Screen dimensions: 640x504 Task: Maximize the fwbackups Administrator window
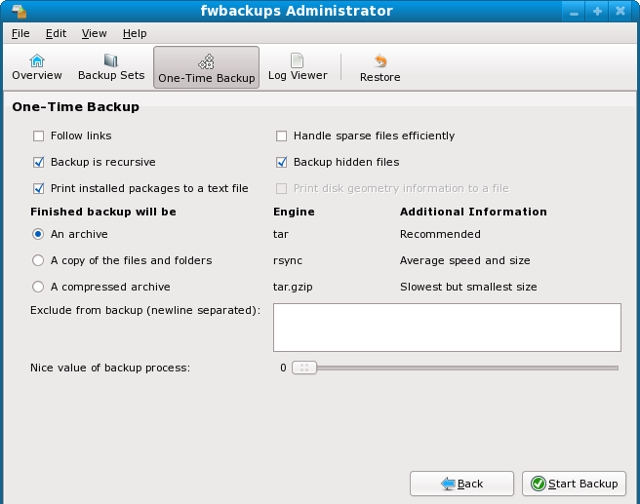(597, 11)
